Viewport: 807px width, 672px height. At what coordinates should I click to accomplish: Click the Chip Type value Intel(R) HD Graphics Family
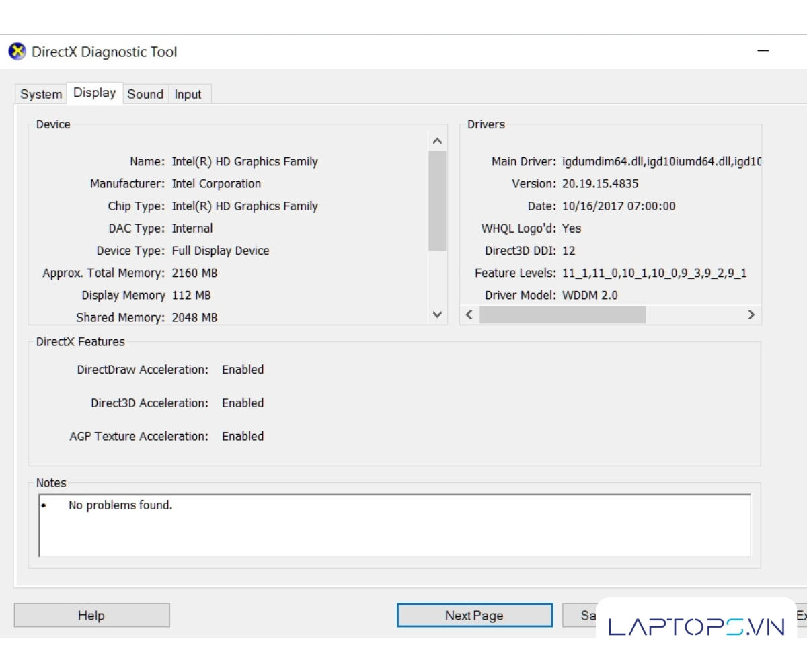tap(245, 206)
